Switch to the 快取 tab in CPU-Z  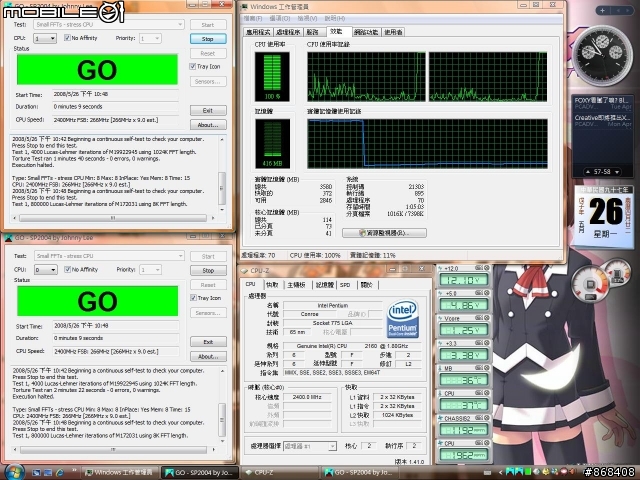tap(272, 284)
